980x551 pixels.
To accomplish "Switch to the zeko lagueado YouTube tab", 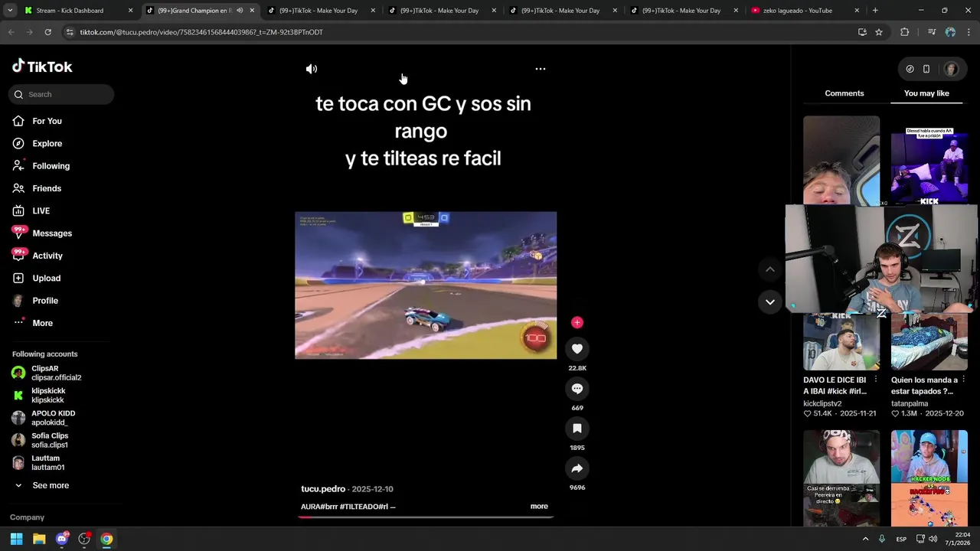I will tap(804, 11).
